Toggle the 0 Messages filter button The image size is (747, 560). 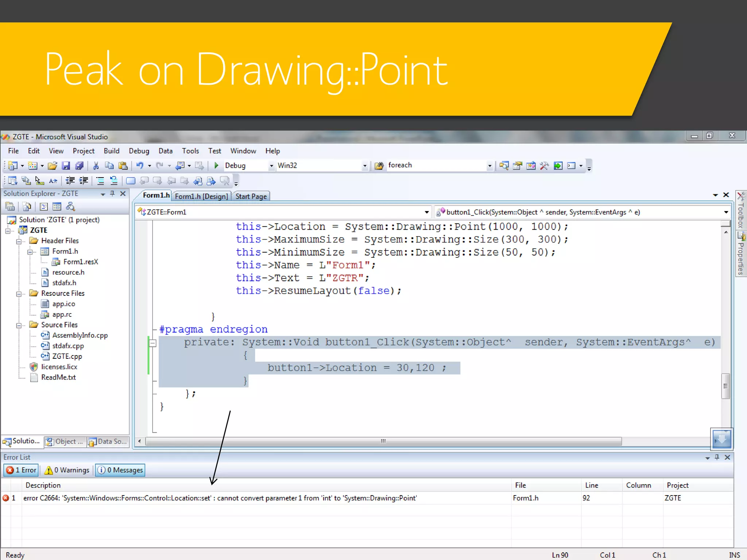click(x=120, y=470)
